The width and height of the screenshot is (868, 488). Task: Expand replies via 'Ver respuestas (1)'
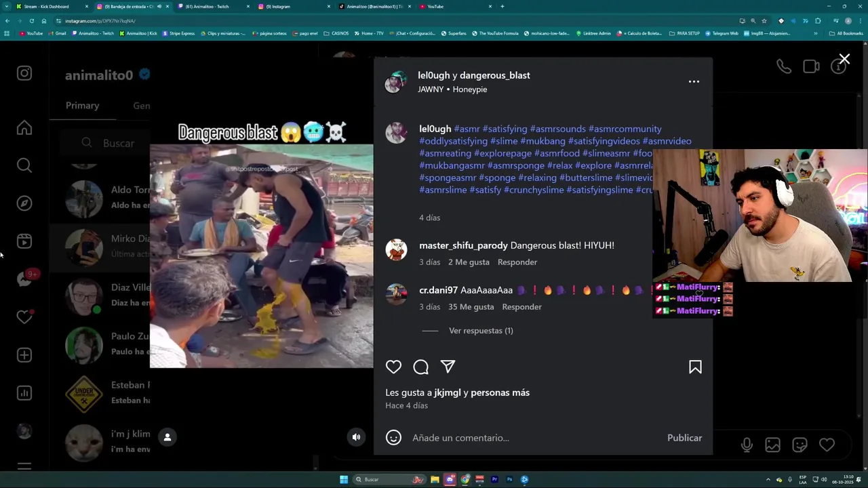[481, 331]
